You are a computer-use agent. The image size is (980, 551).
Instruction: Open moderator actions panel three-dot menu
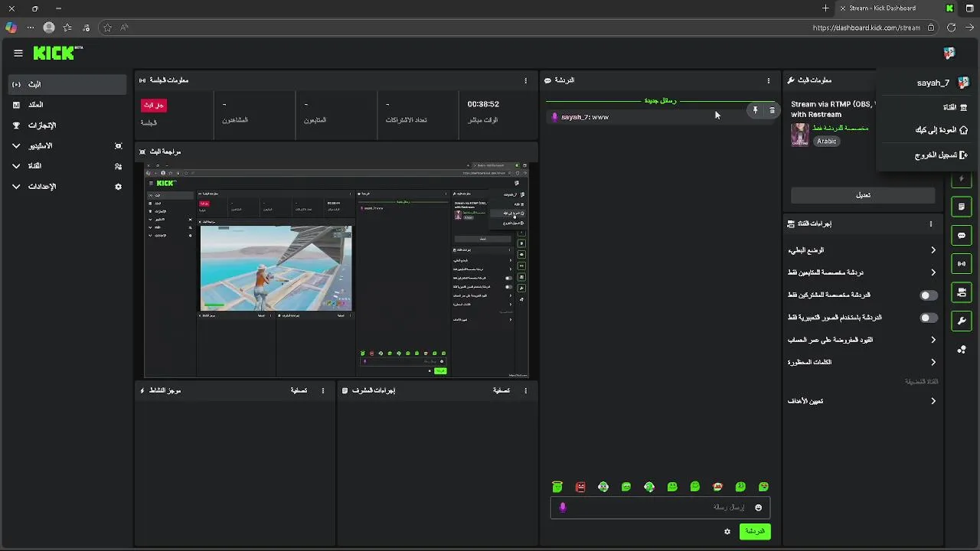525,390
